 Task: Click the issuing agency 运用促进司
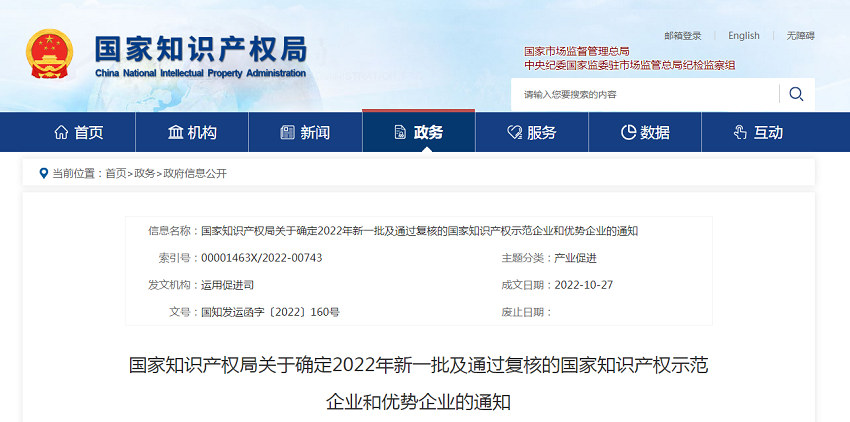(227, 285)
